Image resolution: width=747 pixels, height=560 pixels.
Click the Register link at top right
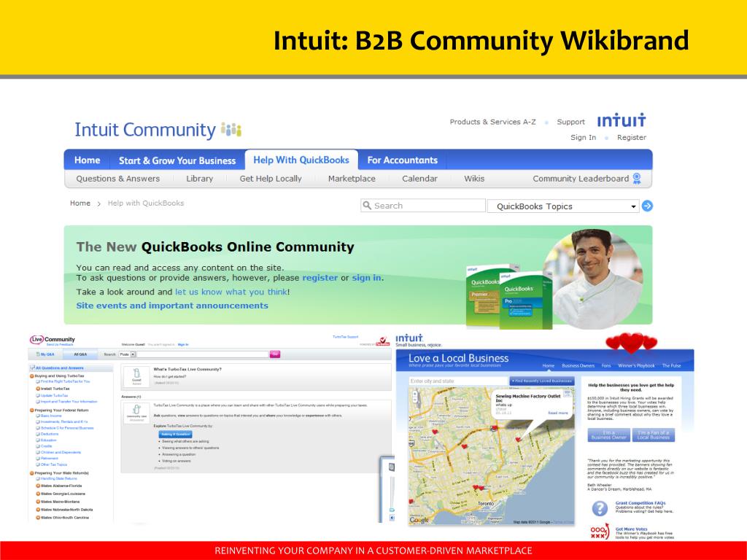tap(632, 137)
